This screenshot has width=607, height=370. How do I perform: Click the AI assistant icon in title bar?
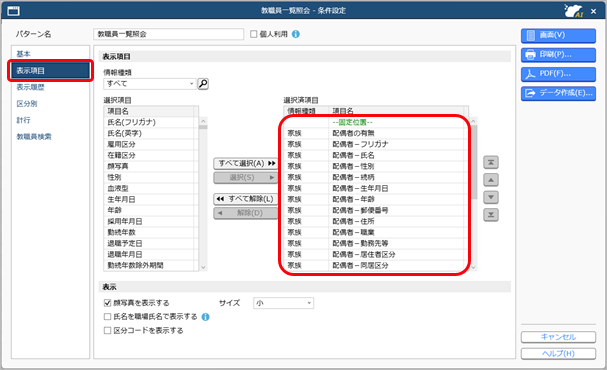(574, 11)
